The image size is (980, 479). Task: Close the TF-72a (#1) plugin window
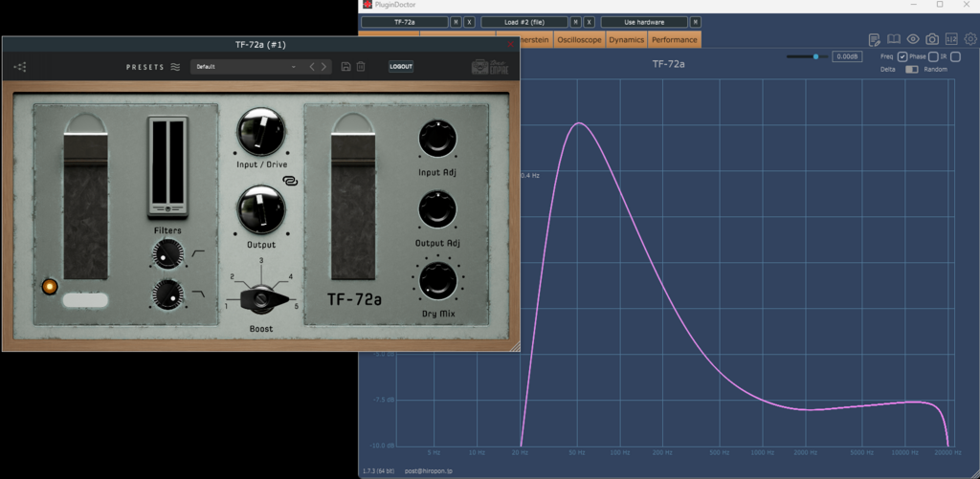tap(511, 44)
